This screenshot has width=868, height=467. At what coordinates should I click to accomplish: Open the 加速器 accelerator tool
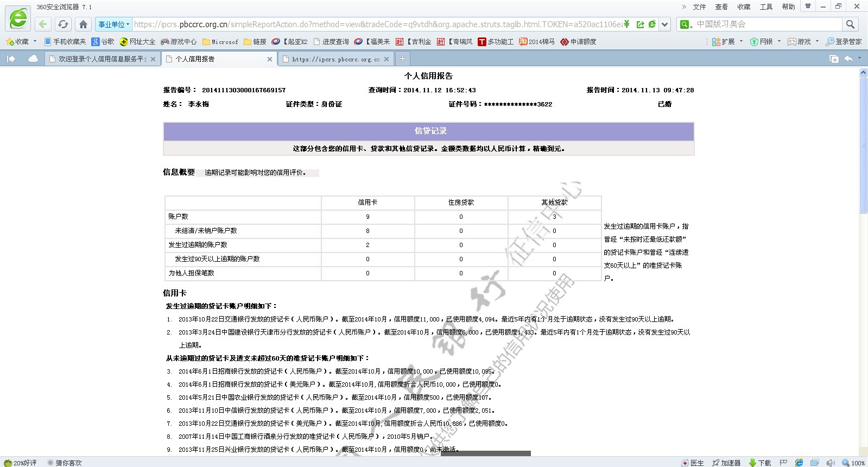[x=726, y=463]
